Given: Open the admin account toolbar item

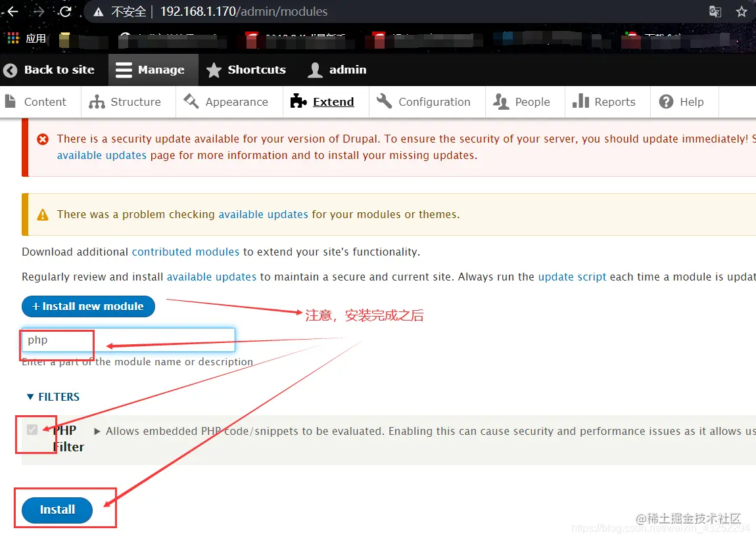Looking at the screenshot, I should pos(337,70).
